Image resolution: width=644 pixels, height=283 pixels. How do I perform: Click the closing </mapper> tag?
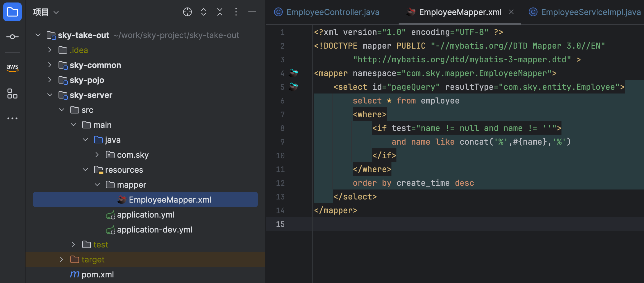pos(336,210)
